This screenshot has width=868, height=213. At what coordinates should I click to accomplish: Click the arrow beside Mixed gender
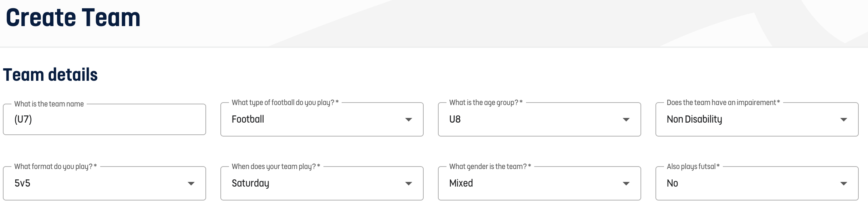(x=626, y=184)
